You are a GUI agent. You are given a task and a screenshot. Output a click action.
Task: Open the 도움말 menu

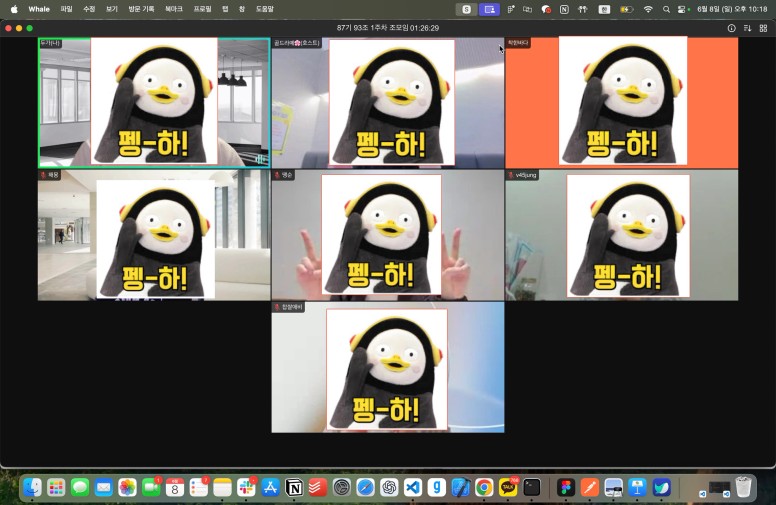coord(265,9)
